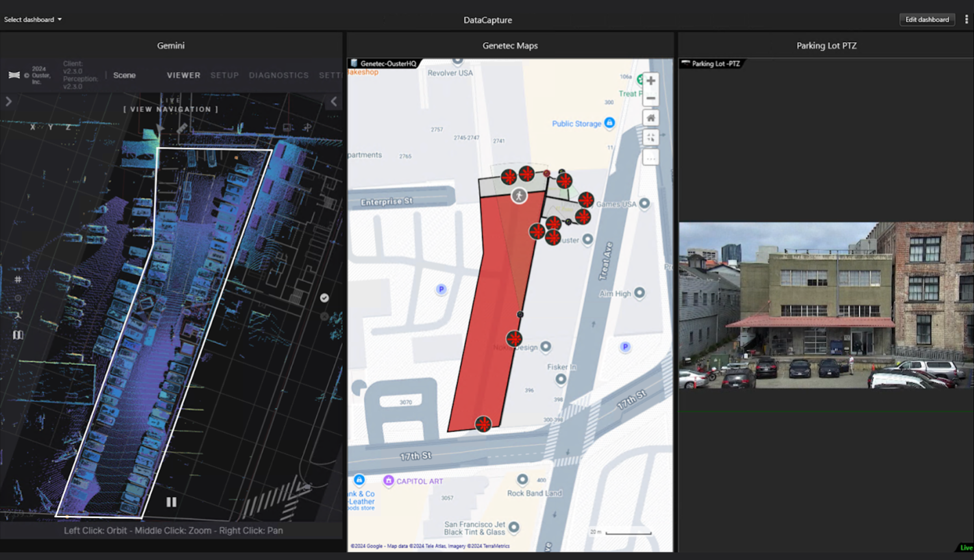This screenshot has height=560, width=974.
Task: Pause the live point cloud playback
Action: coord(172,502)
